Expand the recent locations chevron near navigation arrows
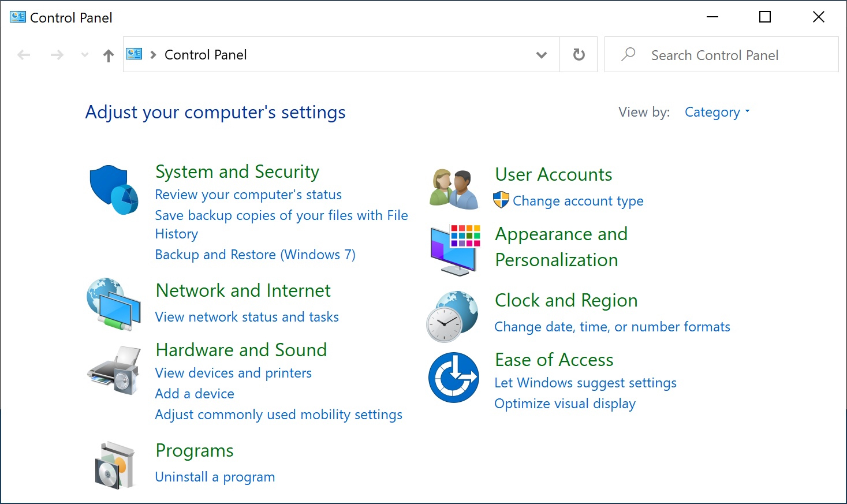 point(84,54)
